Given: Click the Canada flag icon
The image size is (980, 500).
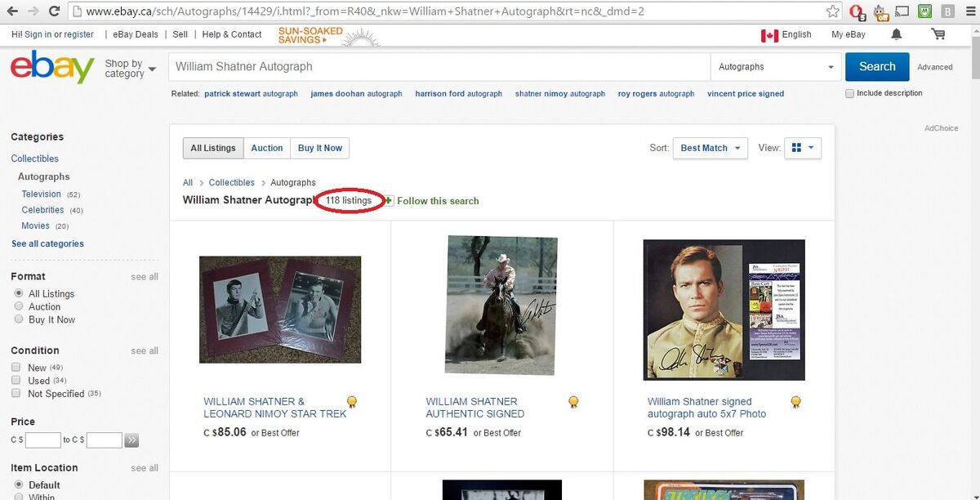Looking at the screenshot, I should pyautogui.click(x=769, y=35).
